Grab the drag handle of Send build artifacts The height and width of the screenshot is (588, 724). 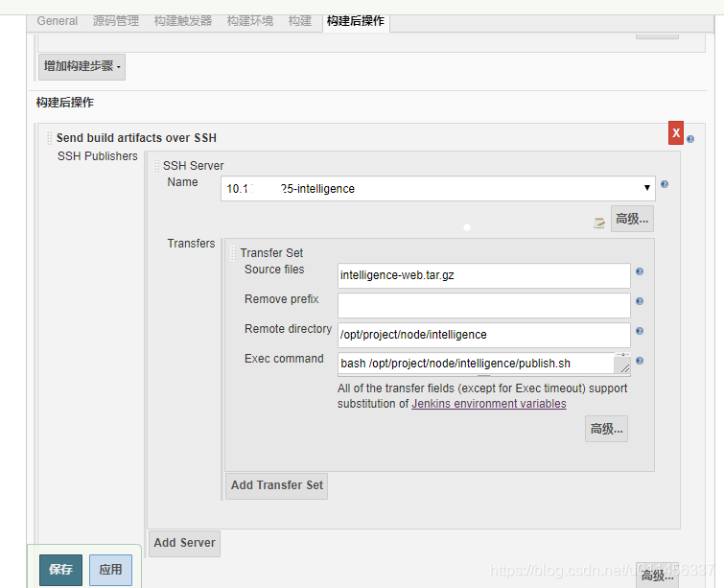[x=50, y=137]
